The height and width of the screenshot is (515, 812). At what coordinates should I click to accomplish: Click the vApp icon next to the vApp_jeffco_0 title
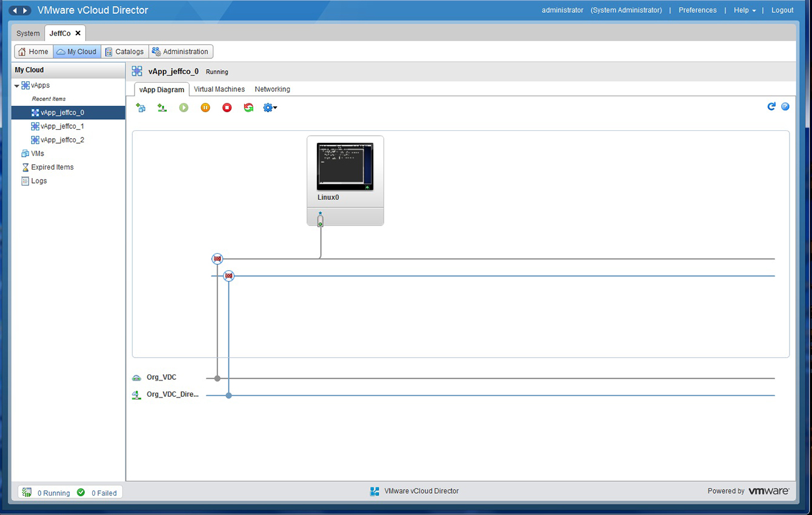137,71
